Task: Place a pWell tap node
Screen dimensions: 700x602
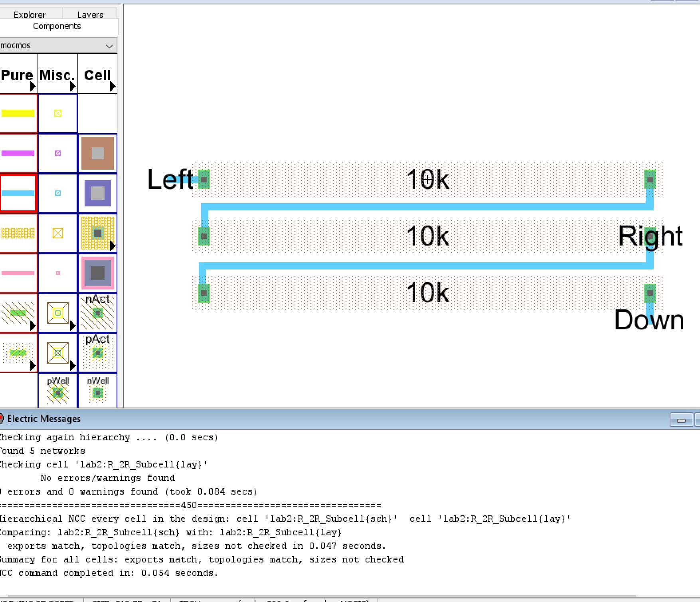Action: click(58, 390)
